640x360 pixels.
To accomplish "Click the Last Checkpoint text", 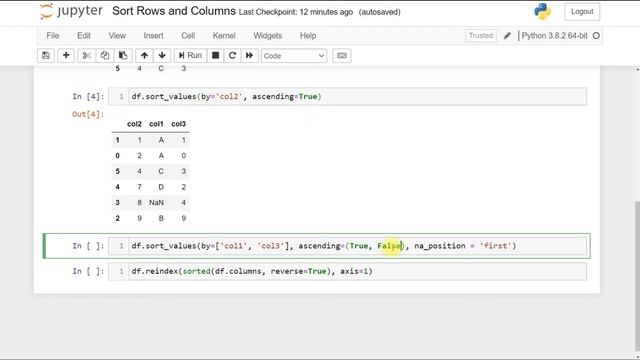I will click(296, 12).
